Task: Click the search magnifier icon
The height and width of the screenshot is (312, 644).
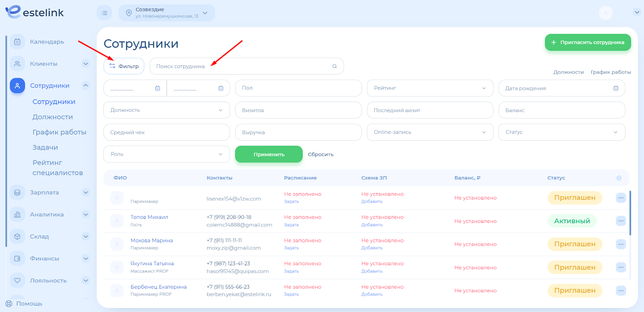Action: click(x=334, y=67)
